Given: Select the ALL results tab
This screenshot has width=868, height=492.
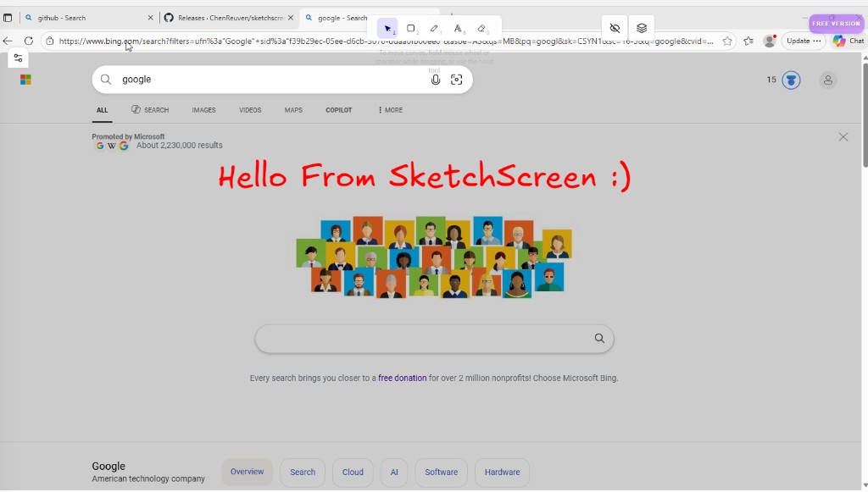Looking at the screenshot, I should [103, 110].
